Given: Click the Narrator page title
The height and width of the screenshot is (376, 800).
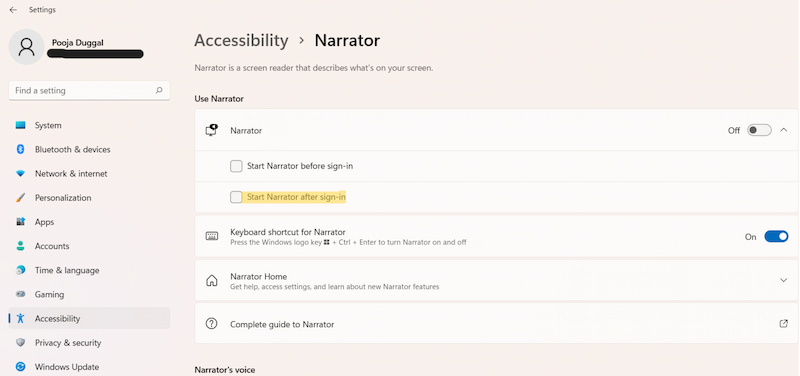Looking at the screenshot, I should (x=347, y=40).
